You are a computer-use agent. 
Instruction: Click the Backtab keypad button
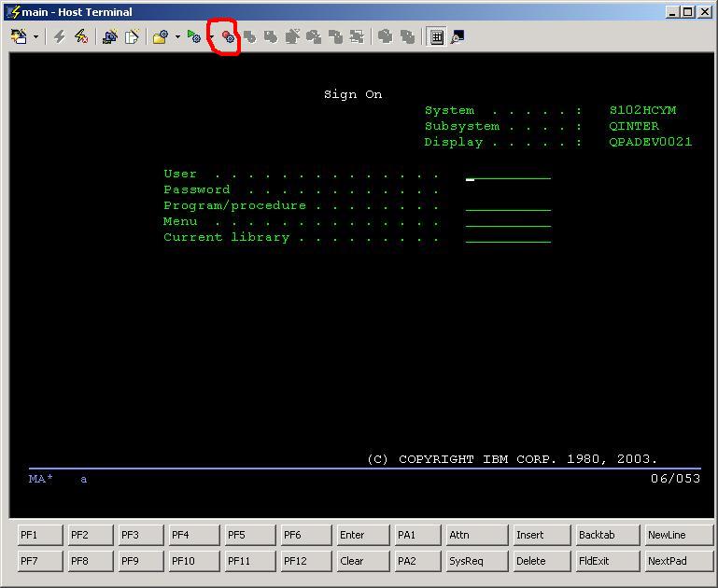[607, 535]
